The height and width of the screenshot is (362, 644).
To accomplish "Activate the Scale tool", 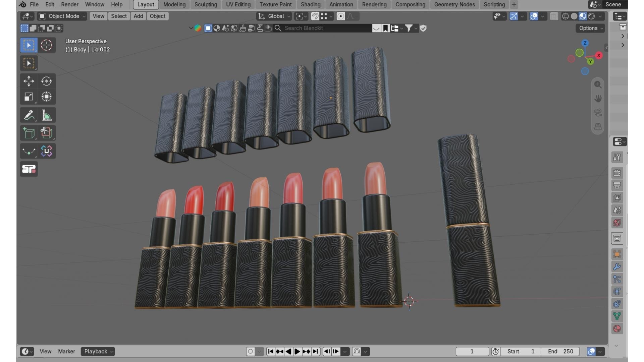I will [29, 97].
